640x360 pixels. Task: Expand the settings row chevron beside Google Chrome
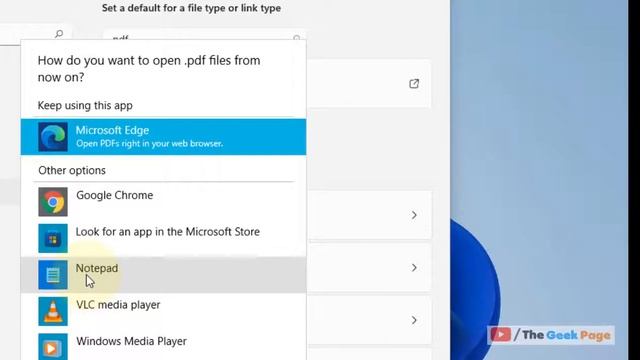[414, 215]
